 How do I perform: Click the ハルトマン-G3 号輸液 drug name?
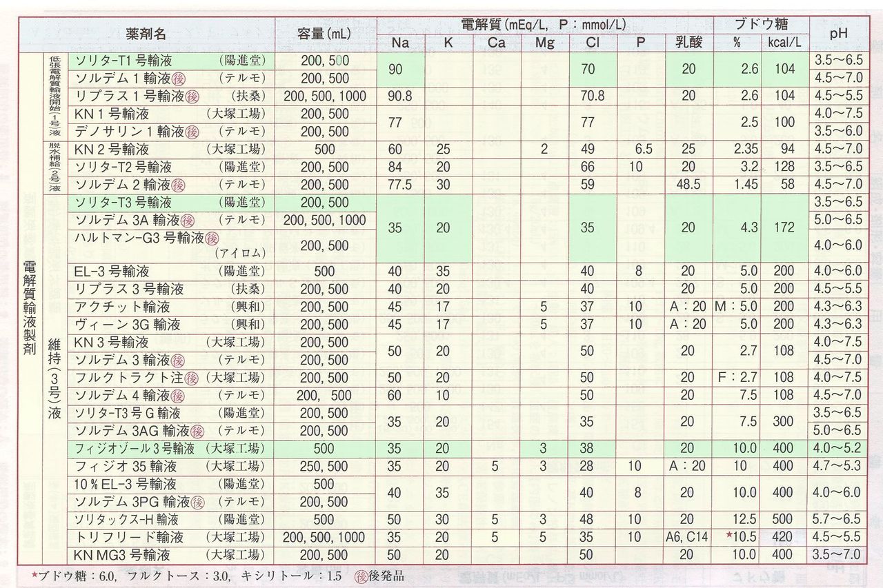[x=139, y=238]
